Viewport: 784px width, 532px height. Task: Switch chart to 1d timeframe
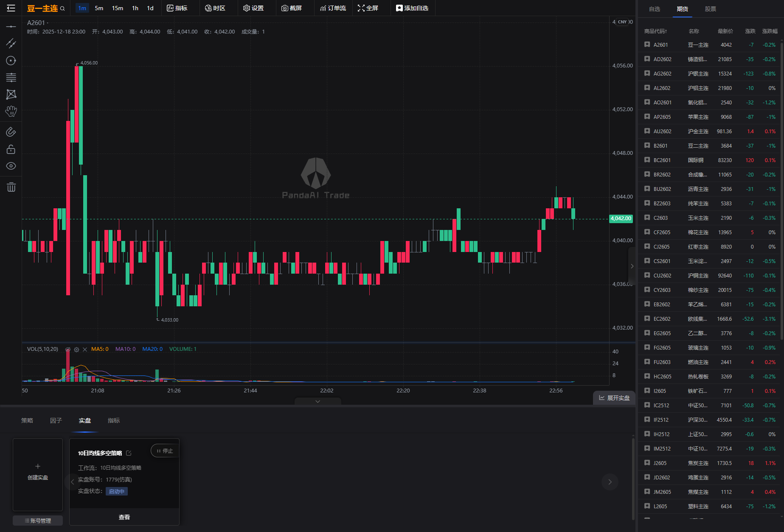[x=150, y=8]
